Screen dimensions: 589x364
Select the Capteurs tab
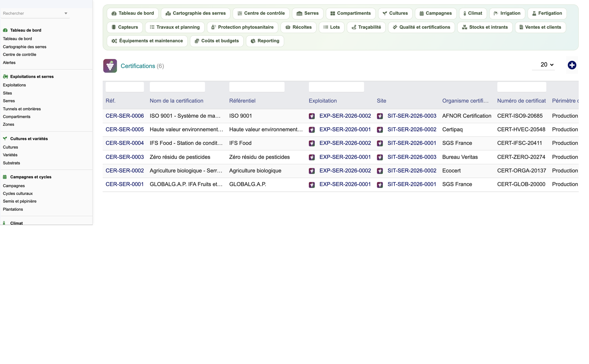coord(125,27)
